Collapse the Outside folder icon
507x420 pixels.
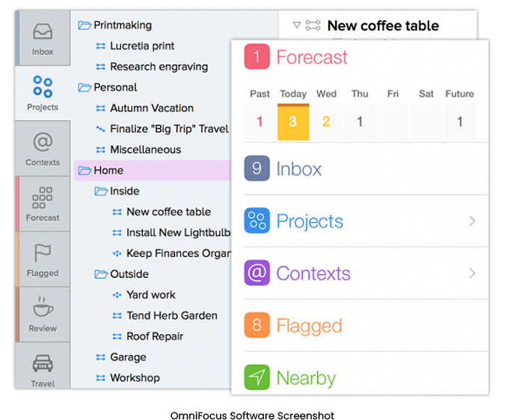[x=101, y=274]
